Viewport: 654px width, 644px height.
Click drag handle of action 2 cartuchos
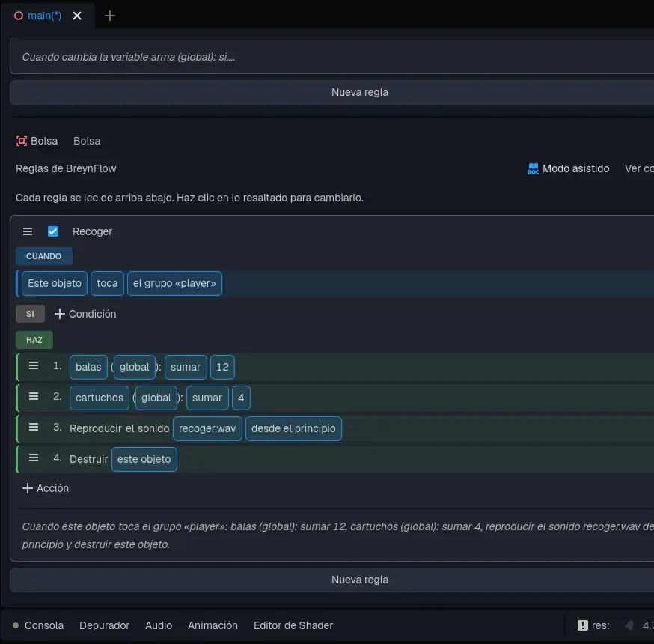coord(34,396)
